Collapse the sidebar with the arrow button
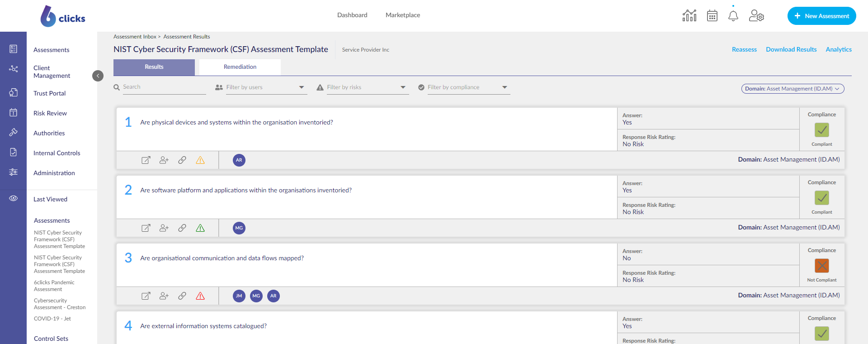Screen dimensions: 868x344 click(x=98, y=76)
